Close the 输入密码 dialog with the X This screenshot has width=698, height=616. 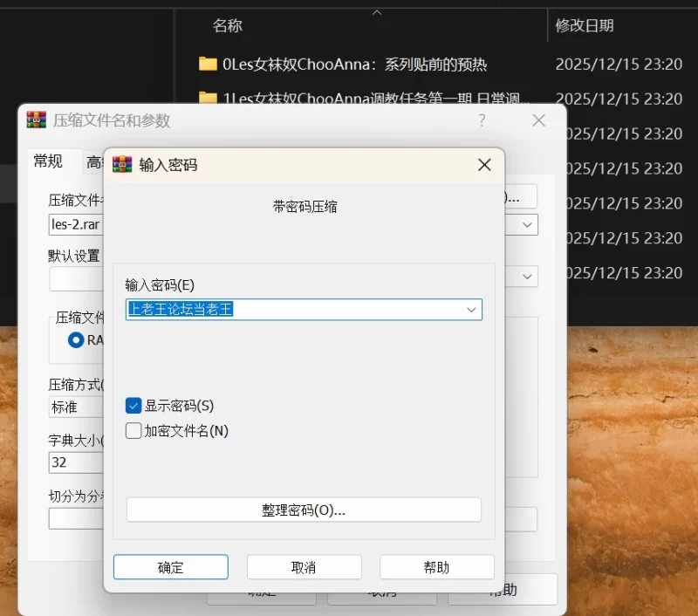point(484,165)
